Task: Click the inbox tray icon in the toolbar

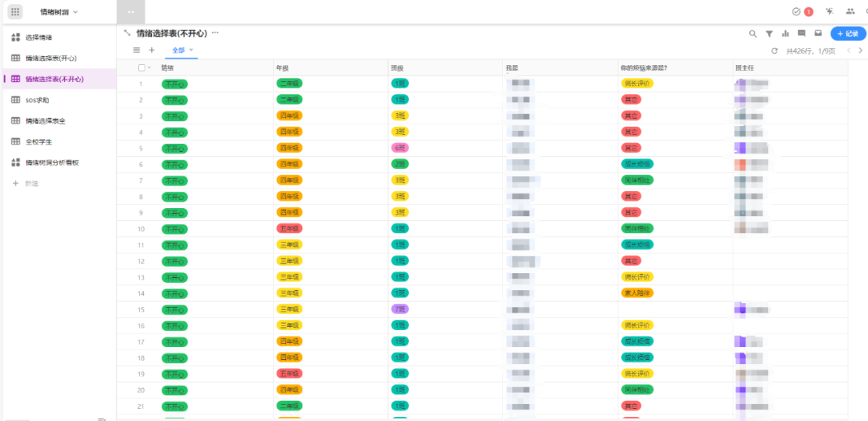Action: pyautogui.click(x=817, y=33)
